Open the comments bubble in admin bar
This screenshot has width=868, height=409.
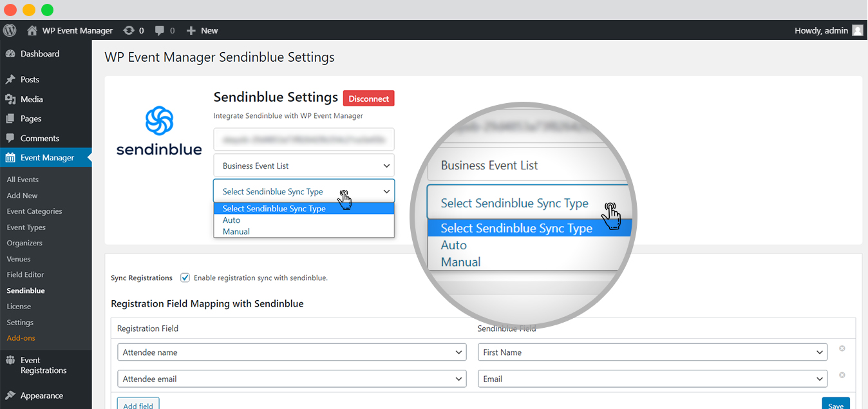click(x=160, y=30)
